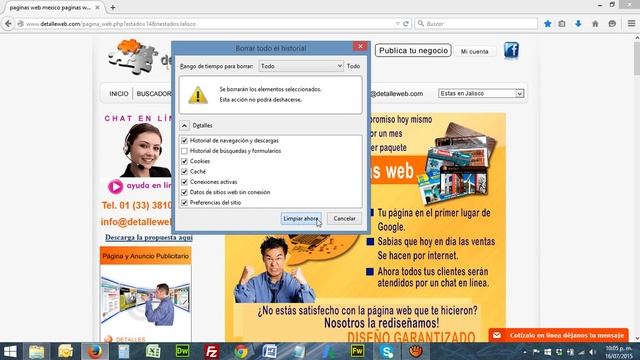Click the info@detalleweb email link
The height and width of the screenshot is (360, 640).
[136, 222]
